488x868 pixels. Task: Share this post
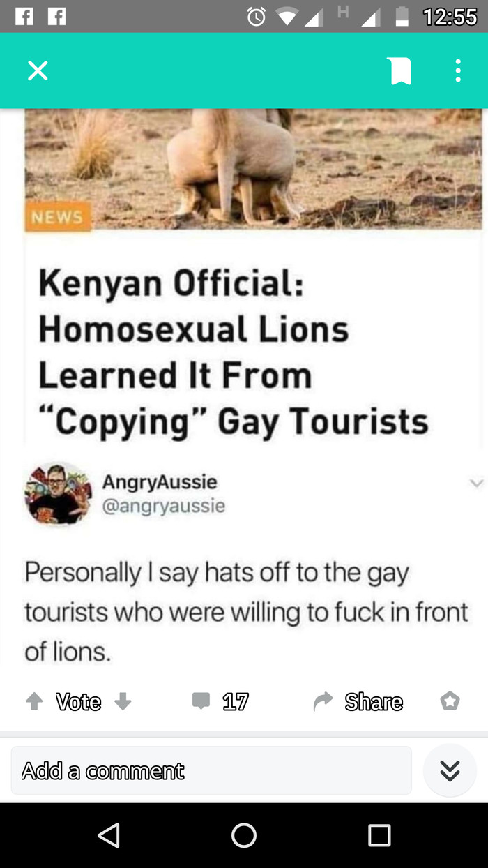point(358,701)
